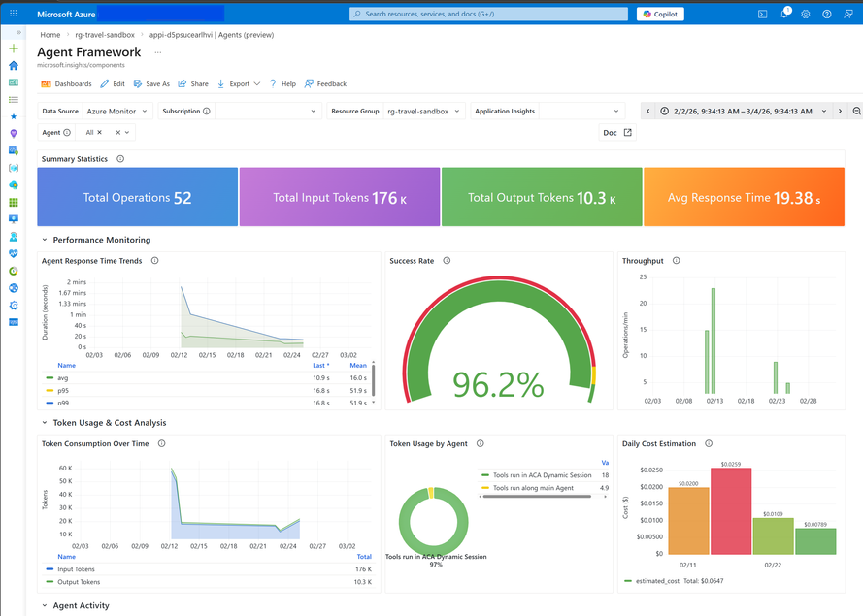
Task: Open the Resource Group dropdown
Action: coord(422,112)
